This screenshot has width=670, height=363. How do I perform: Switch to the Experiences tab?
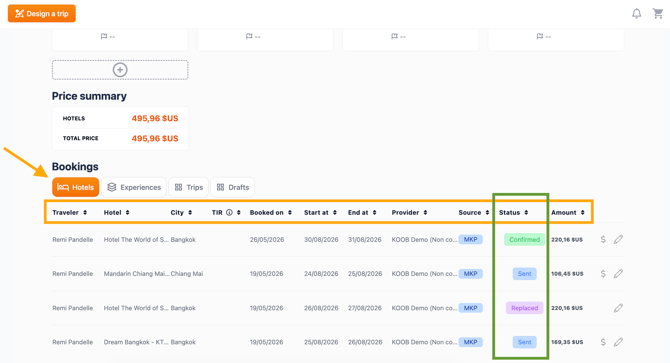pos(134,187)
